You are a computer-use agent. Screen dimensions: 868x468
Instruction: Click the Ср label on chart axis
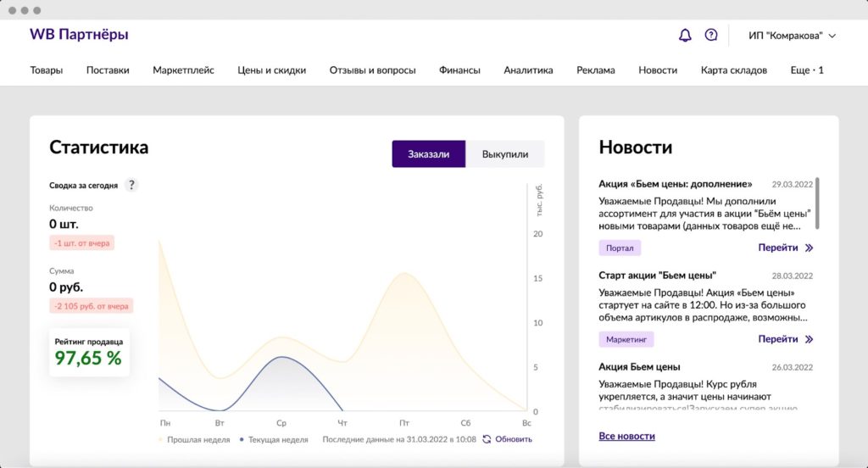pos(281,422)
